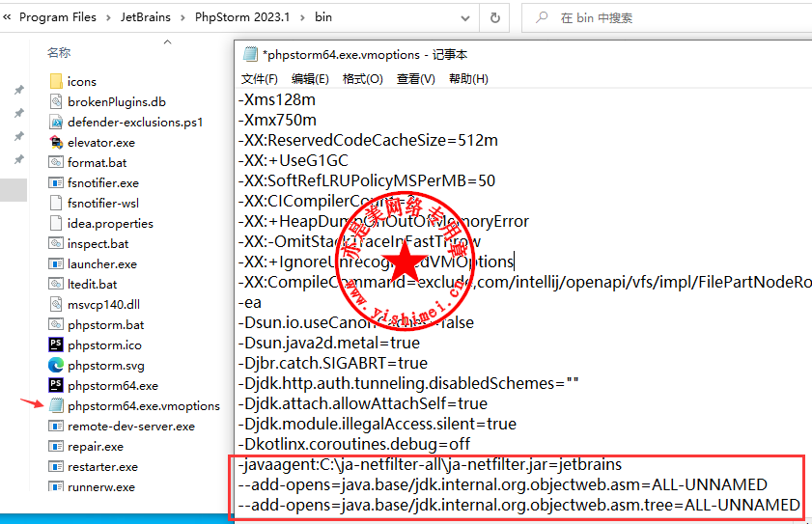Select the phpstorm64.exe PS icon

pos(56,385)
